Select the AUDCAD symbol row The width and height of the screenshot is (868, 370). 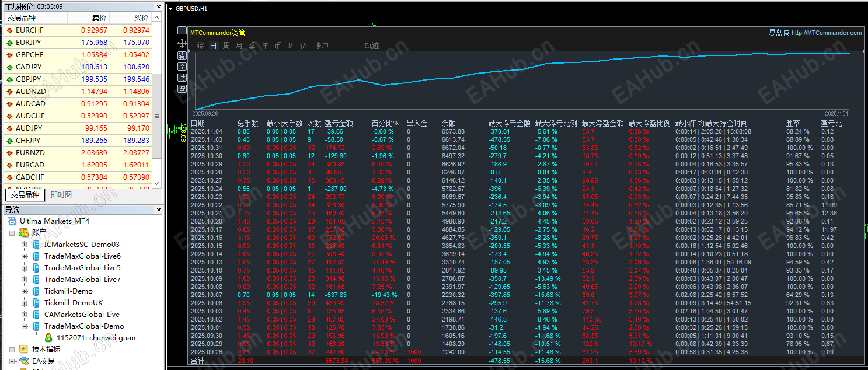78,104
